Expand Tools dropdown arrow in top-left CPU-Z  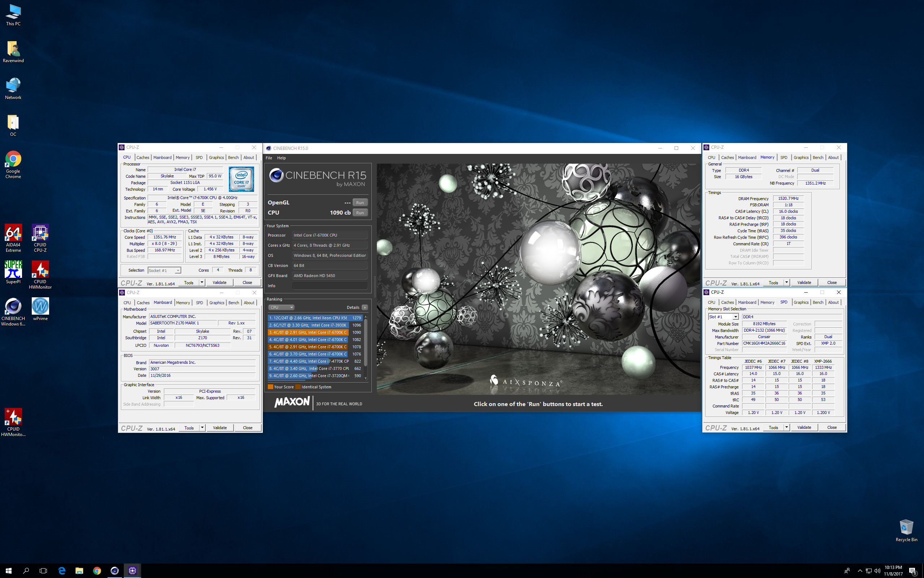tap(202, 282)
